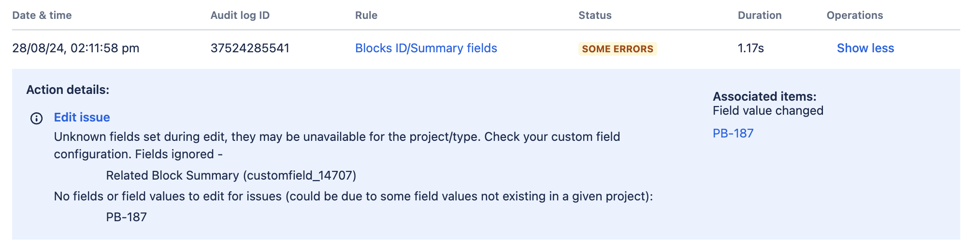The width and height of the screenshot is (980, 243).
Task: Click the 1.17s duration value
Action: 750,48
